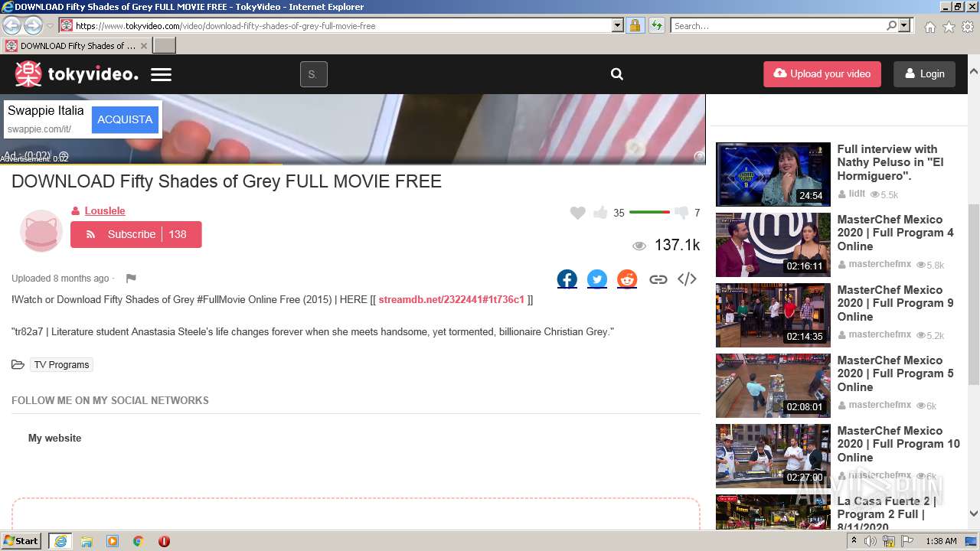Open La Casa Fuerte 2 video title

point(887,514)
